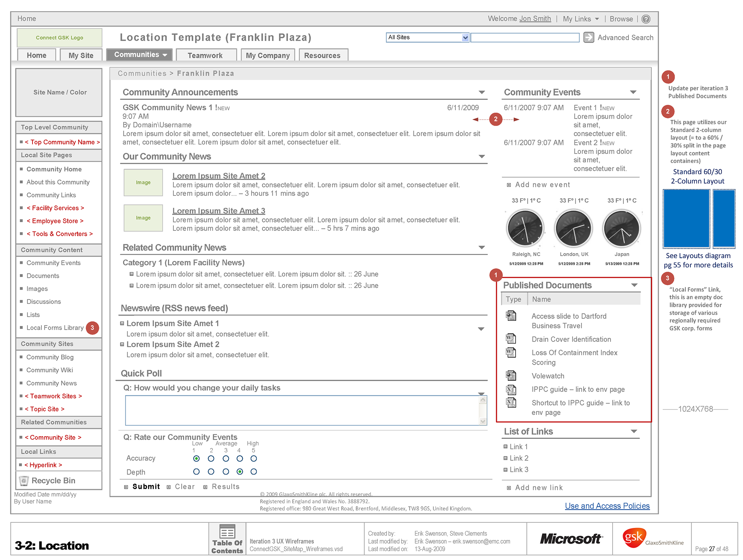Screen dimensions: 743x560
Task: Switch to the My Company tab
Action: 268,55
